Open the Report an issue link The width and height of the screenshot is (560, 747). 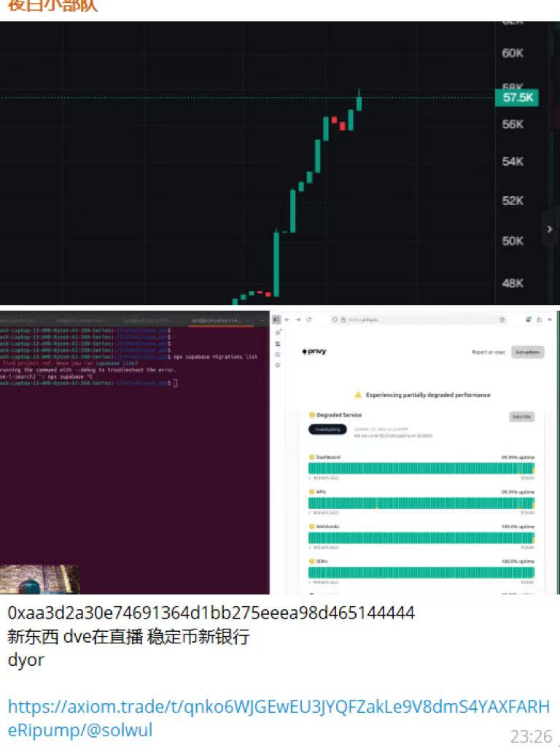pyautogui.click(x=488, y=352)
